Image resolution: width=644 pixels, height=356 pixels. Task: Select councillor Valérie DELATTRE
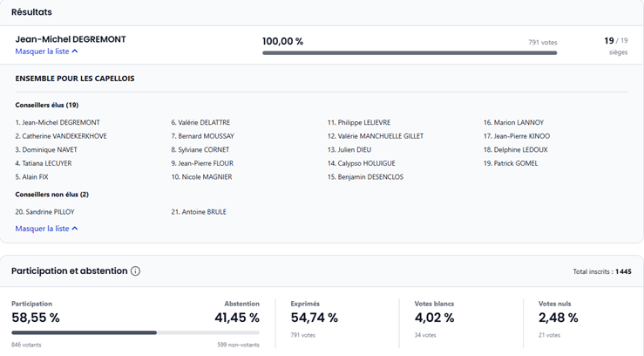pyautogui.click(x=200, y=123)
